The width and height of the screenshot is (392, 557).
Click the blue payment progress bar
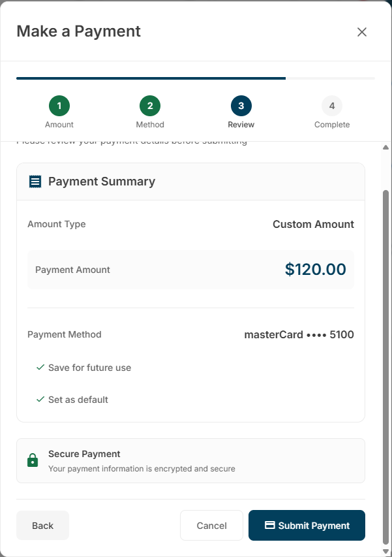[151, 78]
